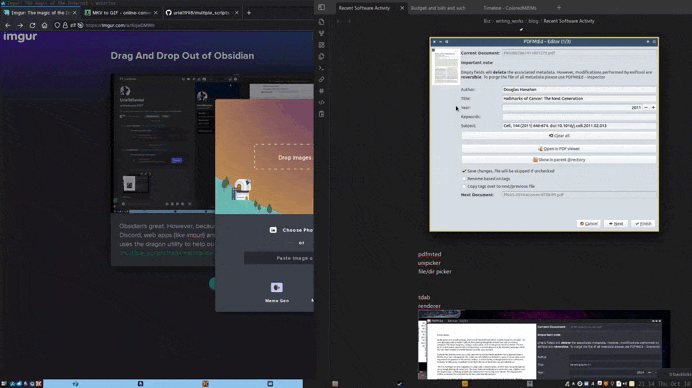This screenshot has width=692, height=388.
Task: Click the Finish button in PDFMtEd
Action: click(x=643, y=224)
